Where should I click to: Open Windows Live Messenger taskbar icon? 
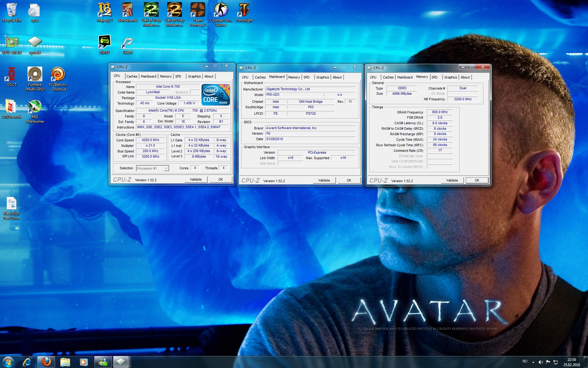(x=103, y=362)
